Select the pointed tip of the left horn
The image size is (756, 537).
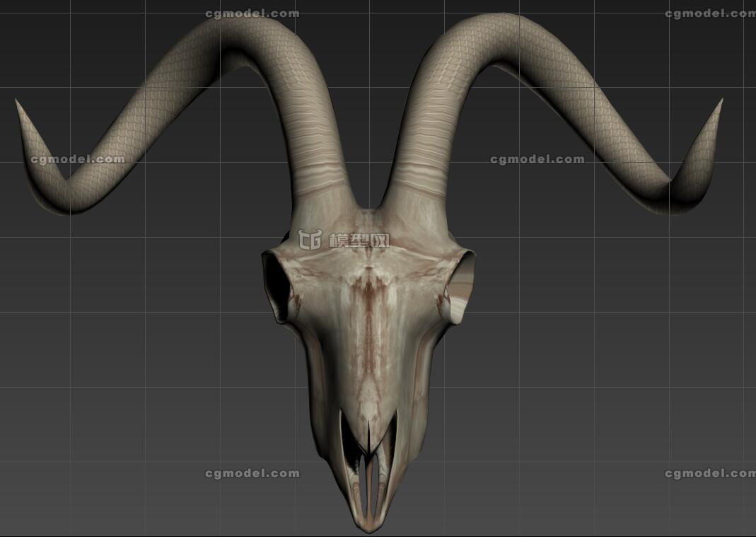coord(18,103)
